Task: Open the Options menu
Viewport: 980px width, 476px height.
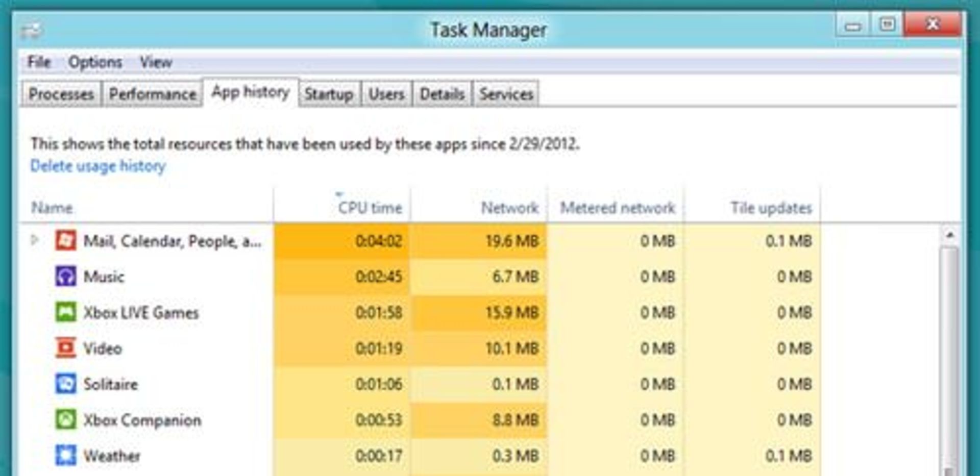Action: pyautogui.click(x=95, y=62)
